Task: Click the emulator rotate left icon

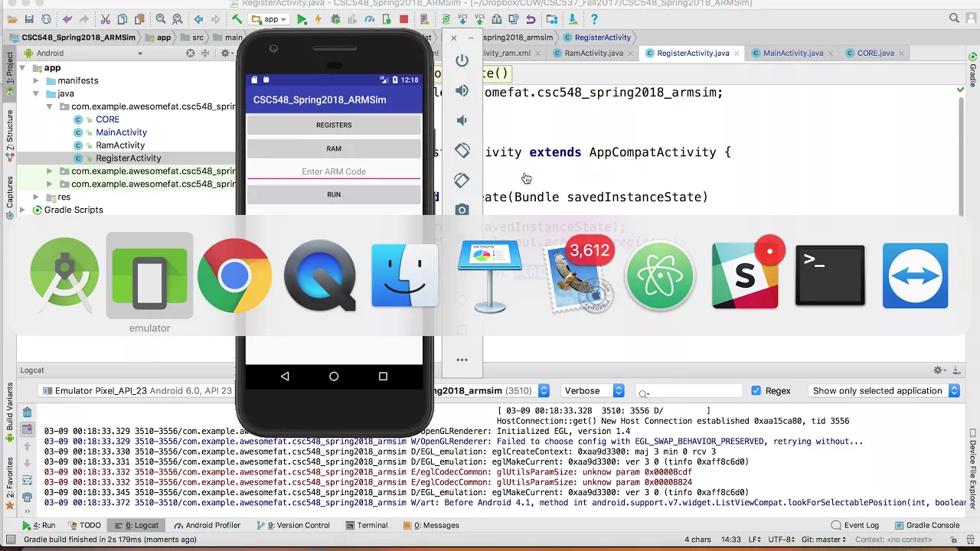Action: (x=462, y=150)
